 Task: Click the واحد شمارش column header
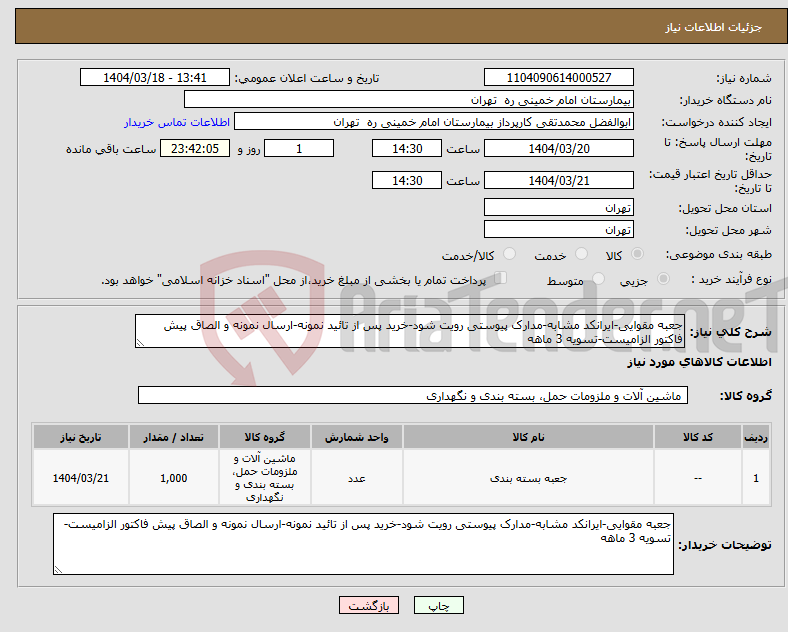[x=356, y=437]
